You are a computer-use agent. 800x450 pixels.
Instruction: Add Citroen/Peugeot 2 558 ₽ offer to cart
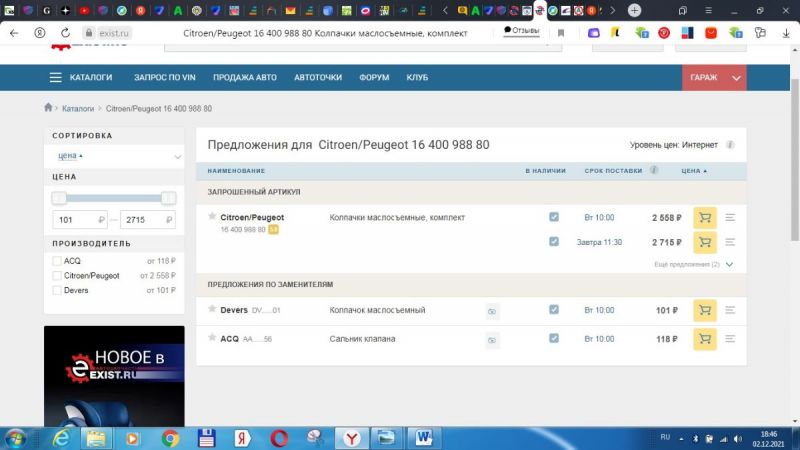click(705, 218)
